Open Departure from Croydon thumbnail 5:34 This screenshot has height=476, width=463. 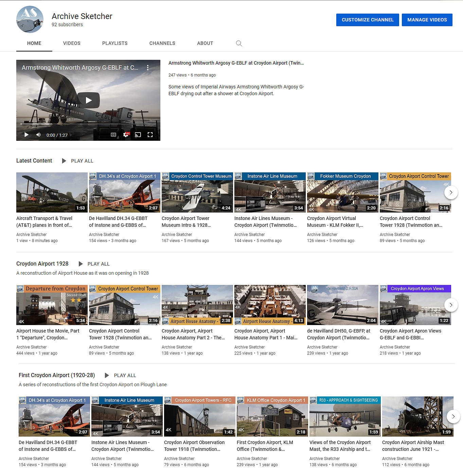coord(52,305)
